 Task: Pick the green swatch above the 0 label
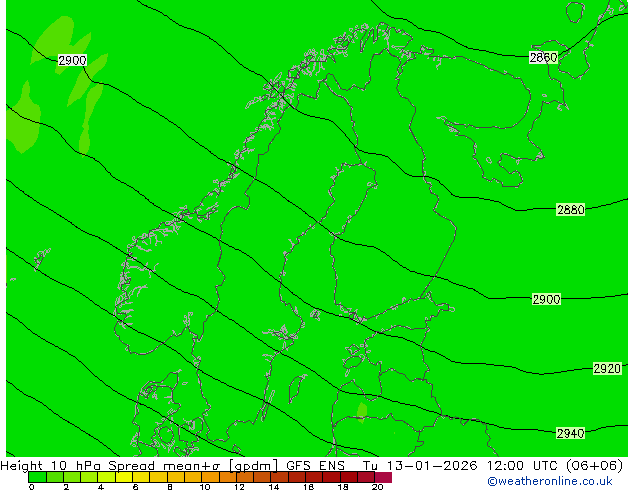click(x=37, y=477)
